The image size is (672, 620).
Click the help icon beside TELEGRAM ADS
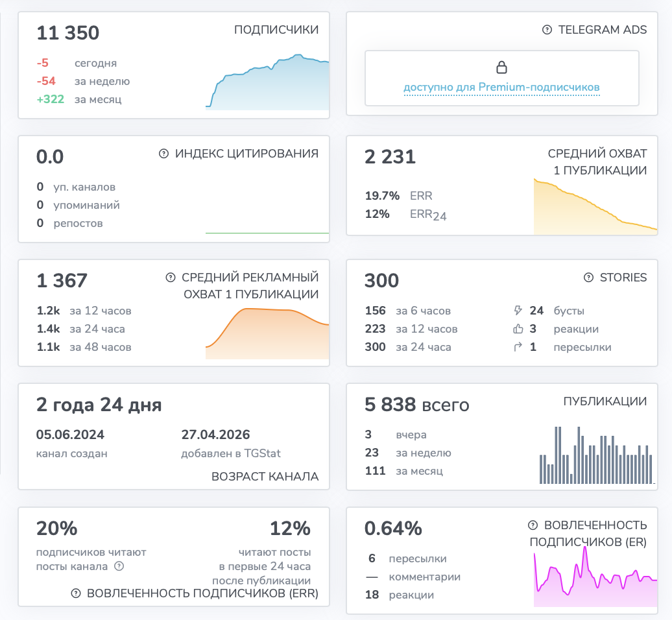(547, 30)
